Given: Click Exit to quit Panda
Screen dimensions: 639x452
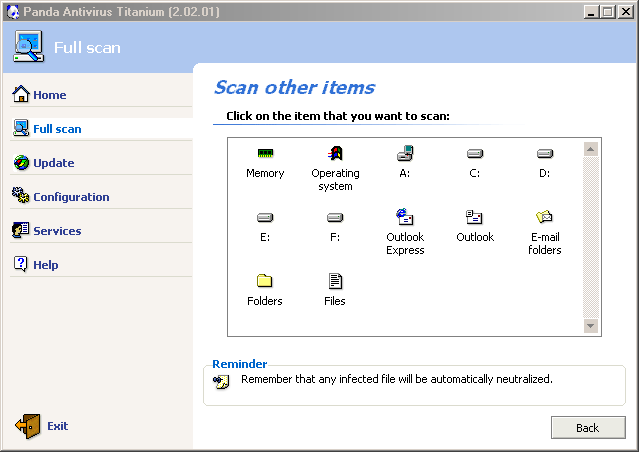Looking at the screenshot, I should coord(57,426).
